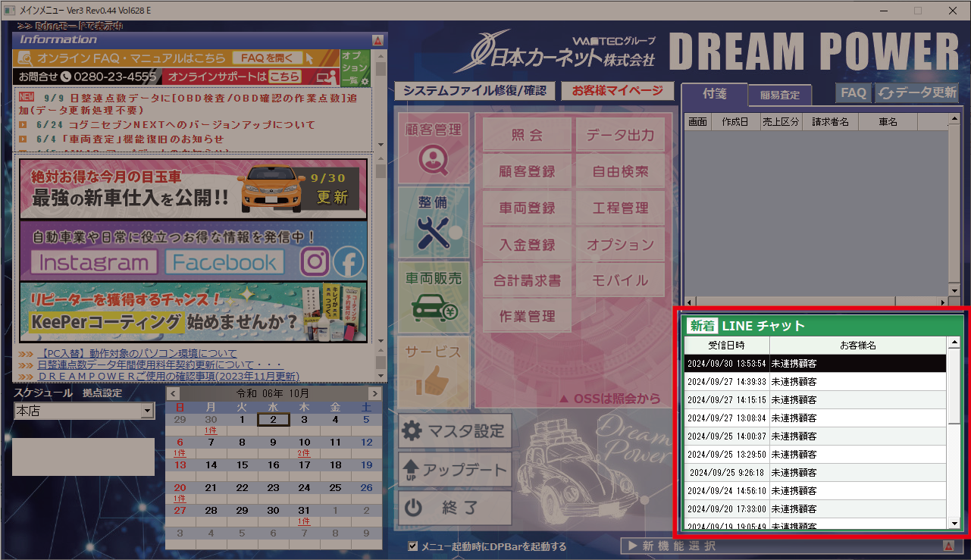Select オプション menu item
The image size is (971, 560).
pos(620,245)
